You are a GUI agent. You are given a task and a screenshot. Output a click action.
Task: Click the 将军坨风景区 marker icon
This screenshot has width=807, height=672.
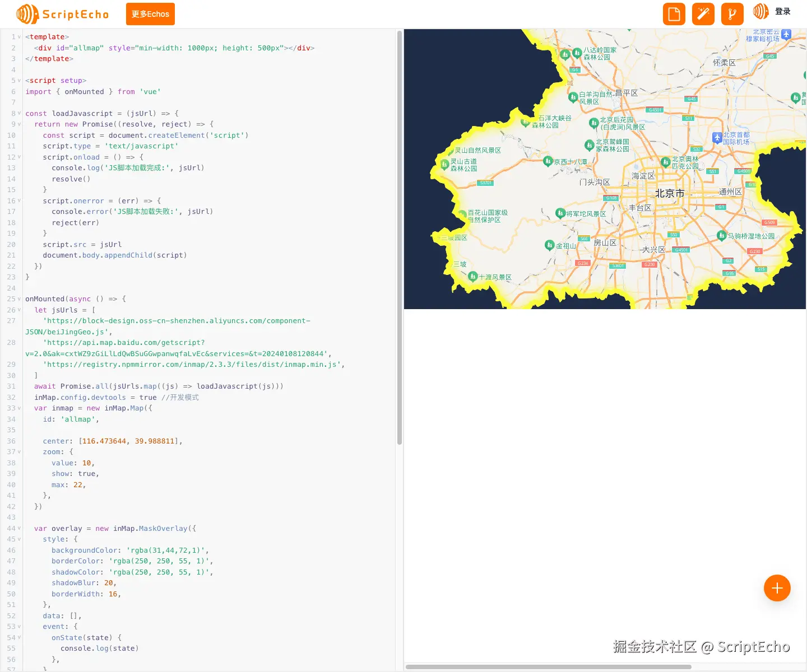pos(560,213)
